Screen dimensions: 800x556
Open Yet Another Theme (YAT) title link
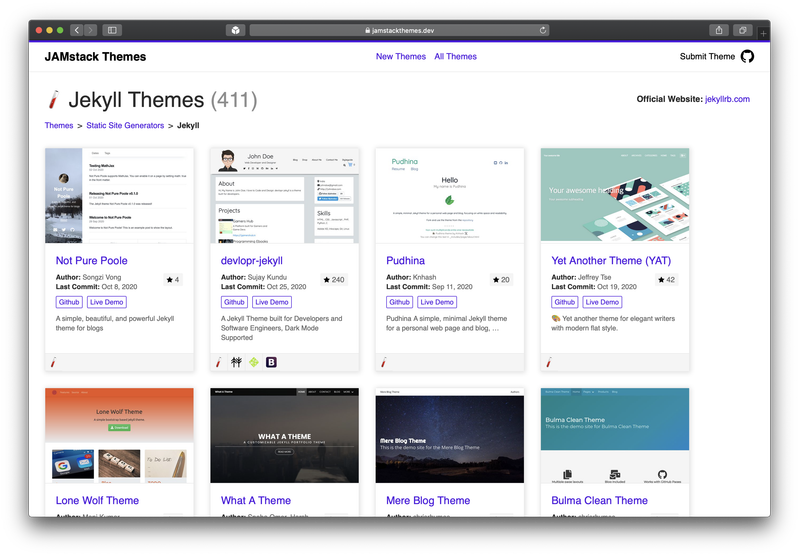[x=611, y=261]
